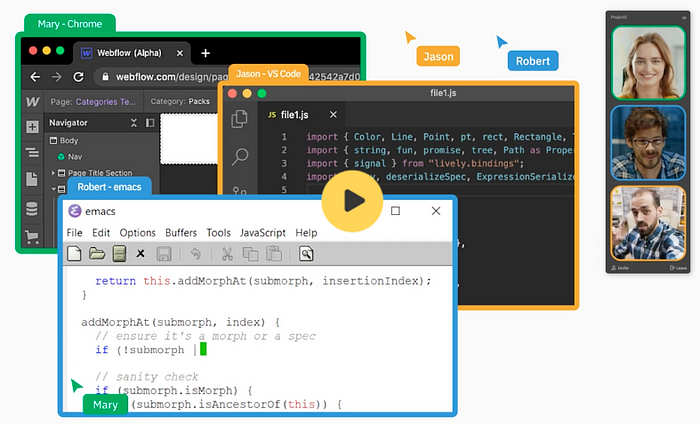Click line number 3 in VS Code

(x=284, y=163)
